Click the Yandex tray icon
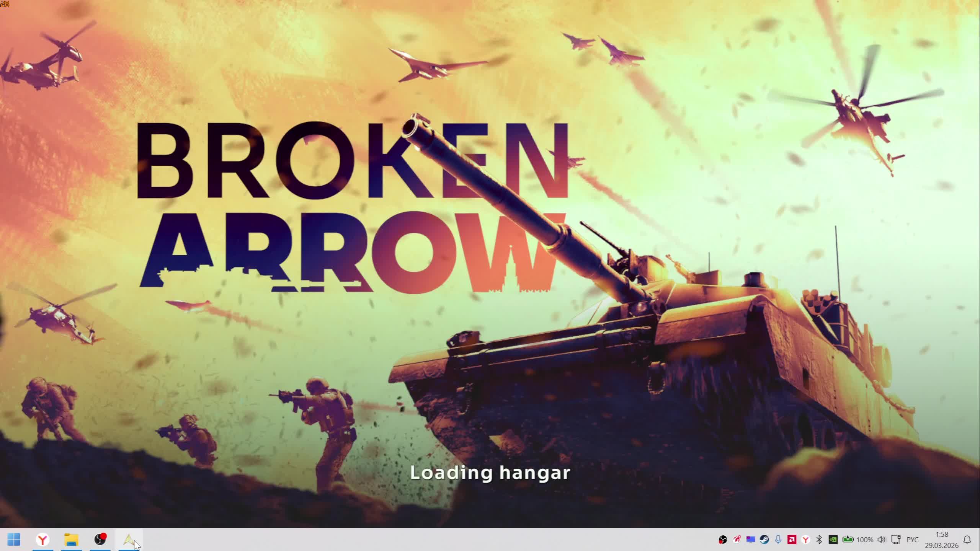The width and height of the screenshot is (980, 551). (805, 540)
